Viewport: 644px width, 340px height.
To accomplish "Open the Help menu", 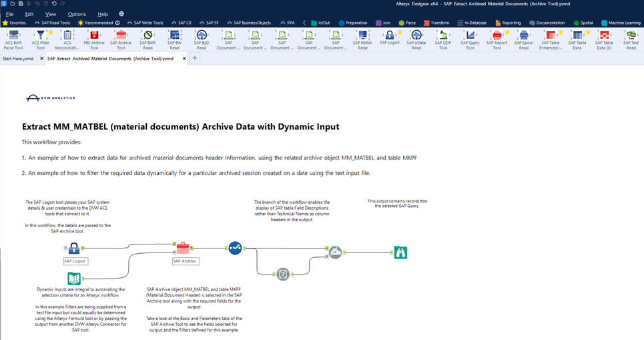I will [x=103, y=14].
